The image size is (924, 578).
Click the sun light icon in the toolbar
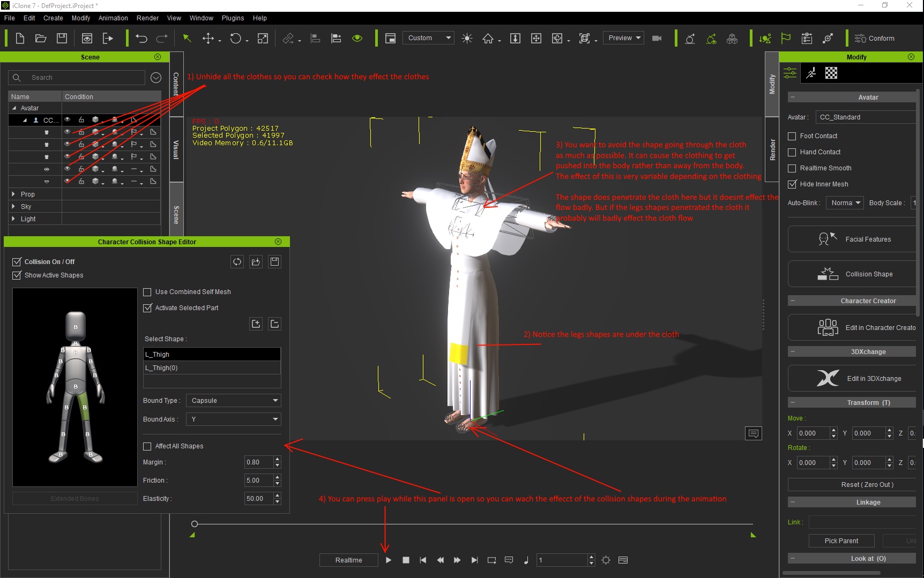coord(467,38)
